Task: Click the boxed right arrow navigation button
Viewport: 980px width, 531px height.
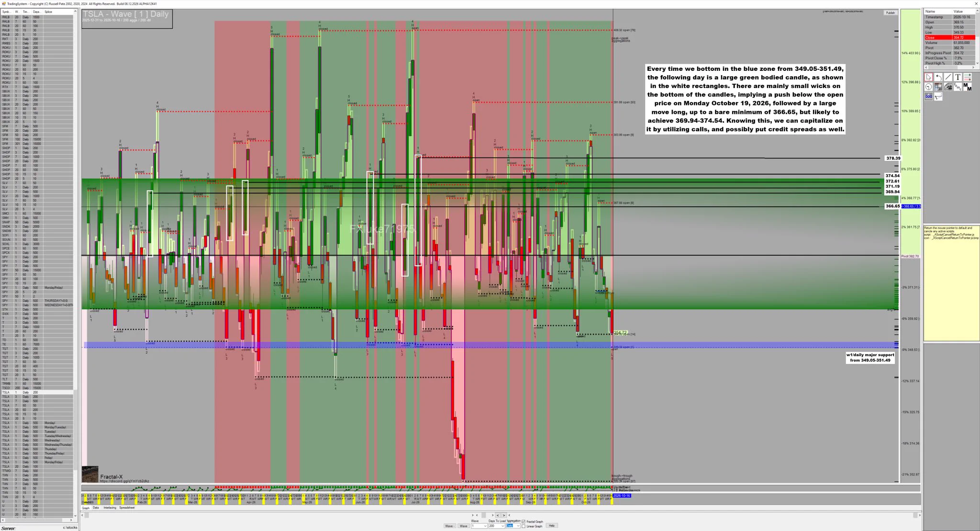Action: point(504,515)
